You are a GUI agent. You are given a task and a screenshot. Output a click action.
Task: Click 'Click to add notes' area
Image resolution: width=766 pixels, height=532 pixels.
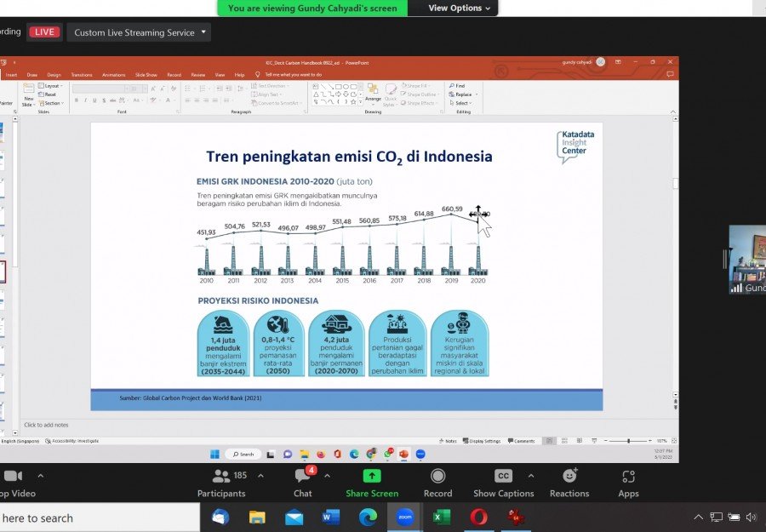point(47,425)
